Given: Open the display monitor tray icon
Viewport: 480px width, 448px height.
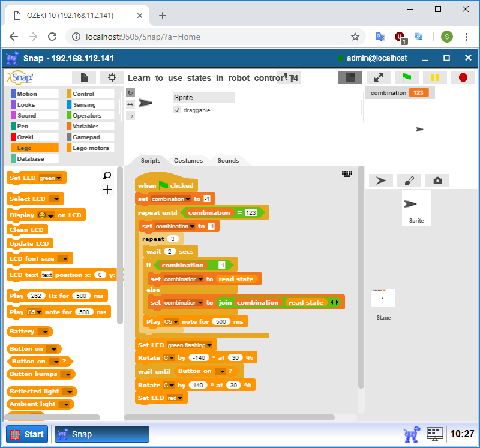Looking at the screenshot, I should 434,434.
